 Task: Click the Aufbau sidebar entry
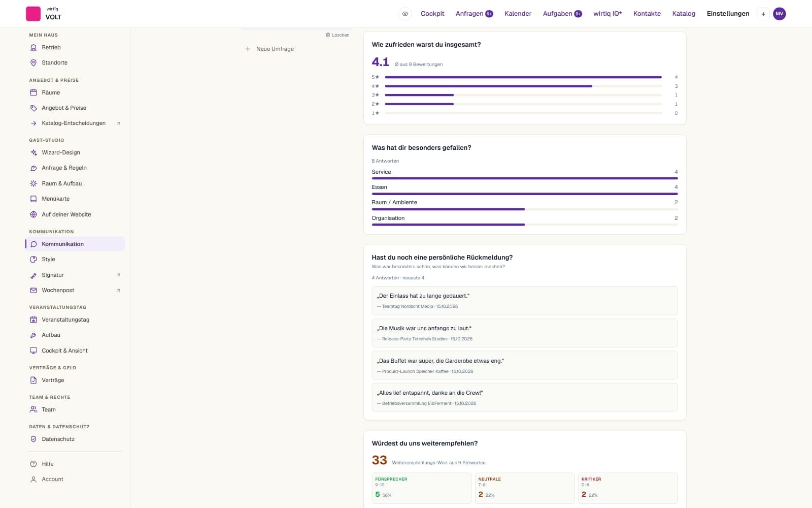pos(75,335)
